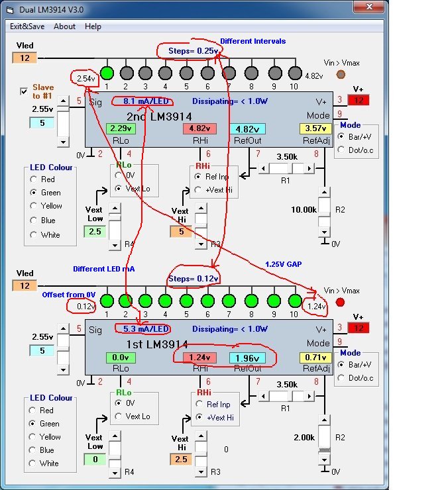Click the 2nd LM3914 R2 10.00k slider track
Image resolution: width=448 pixels, height=490 pixels.
tap(325, 212)
